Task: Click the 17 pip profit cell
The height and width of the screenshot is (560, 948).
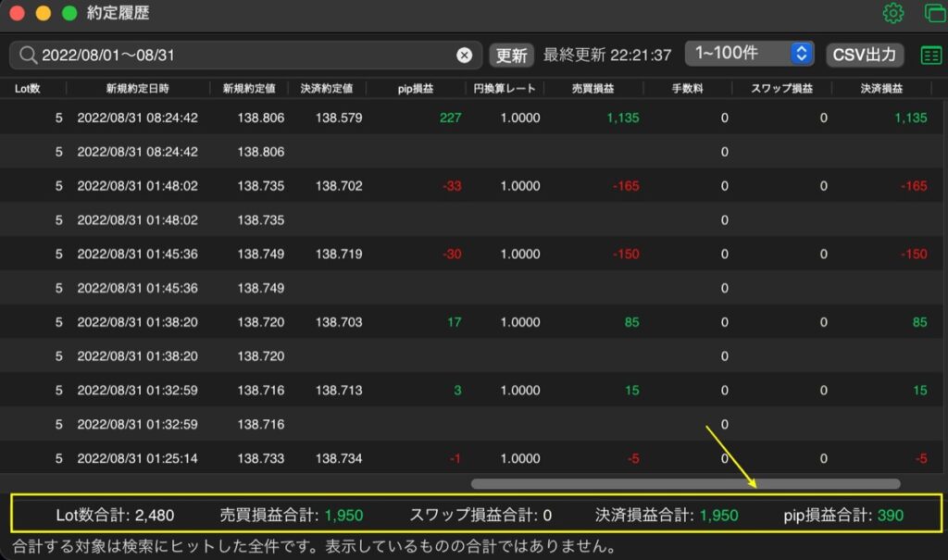Action: tap(454, 322)
